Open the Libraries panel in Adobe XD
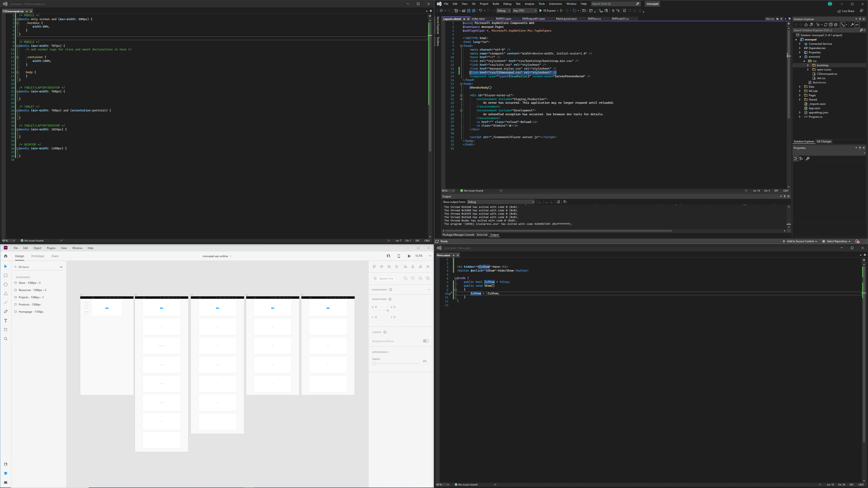The image size is (868, 488). click(5, 465)
